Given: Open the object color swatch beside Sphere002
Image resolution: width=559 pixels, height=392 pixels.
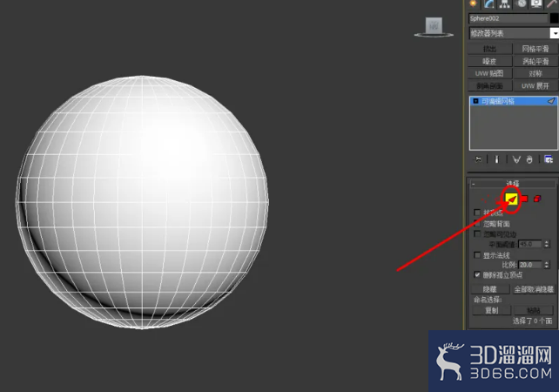Looking at the screenshot, I should (555, 18).
